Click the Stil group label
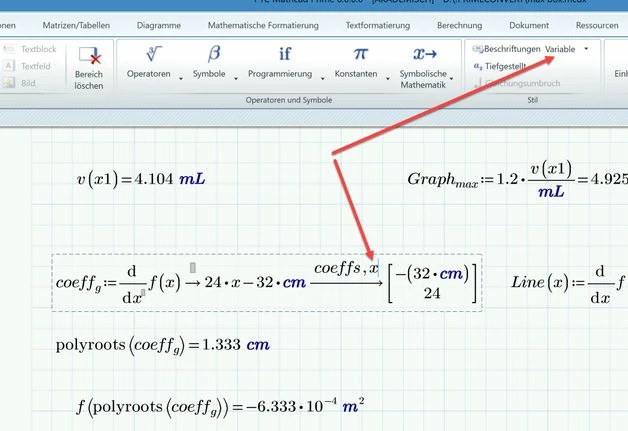The image size is (628, 431). (x=532, y=100)
